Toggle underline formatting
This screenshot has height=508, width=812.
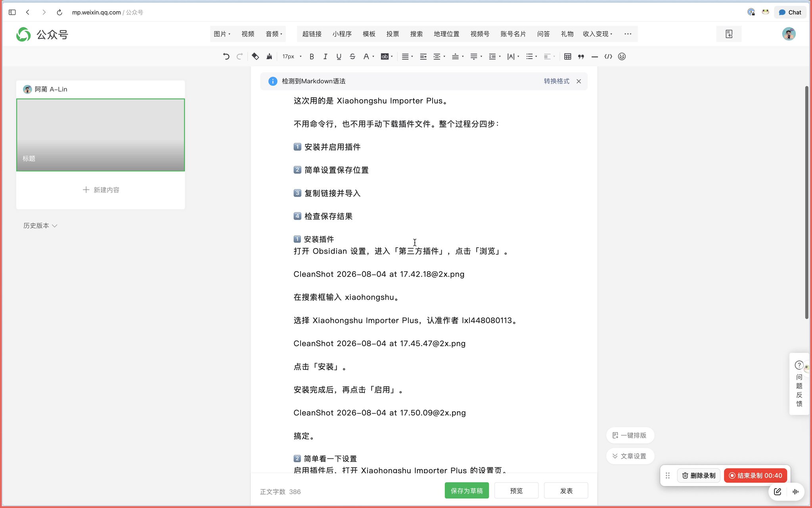click(339, 56)
